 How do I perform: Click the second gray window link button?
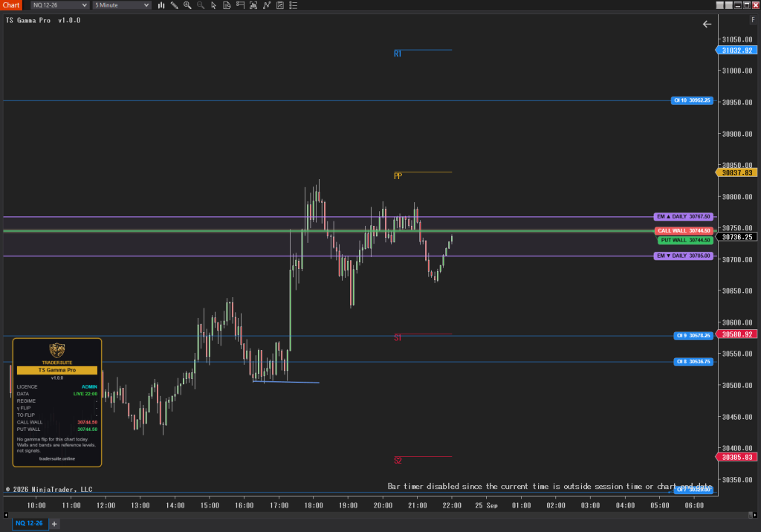(x=728, y=5)
